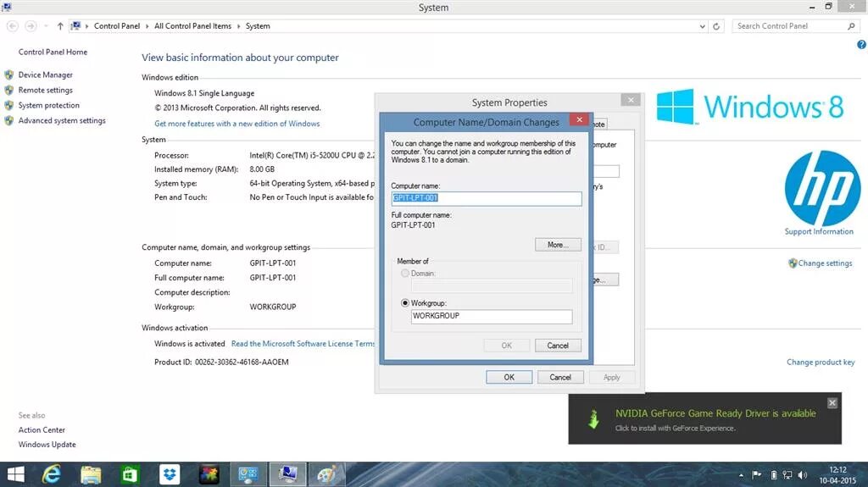
Task: Click Change product key link
Action: [x=821, y=362]
